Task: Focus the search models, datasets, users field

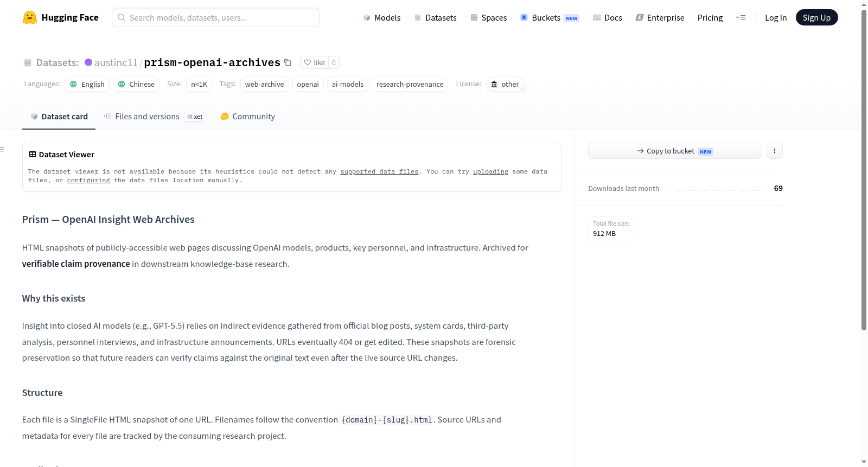Action: [216, 17]
